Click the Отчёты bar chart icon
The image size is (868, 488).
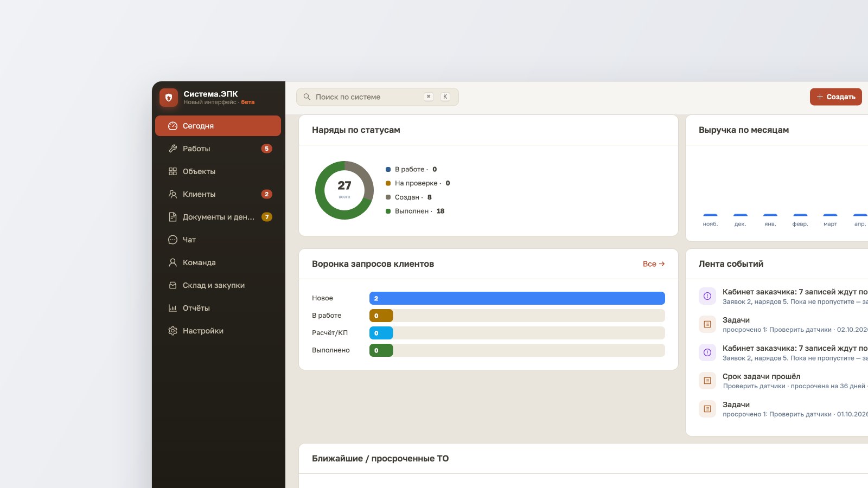[x=173, y=308]
